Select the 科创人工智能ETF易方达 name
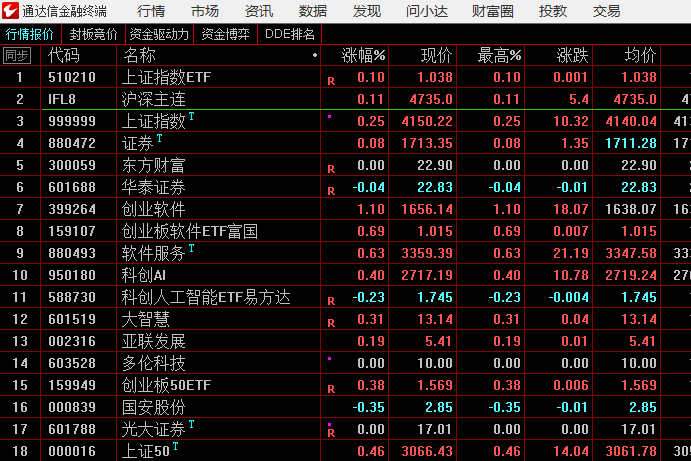 coord(206,297)
